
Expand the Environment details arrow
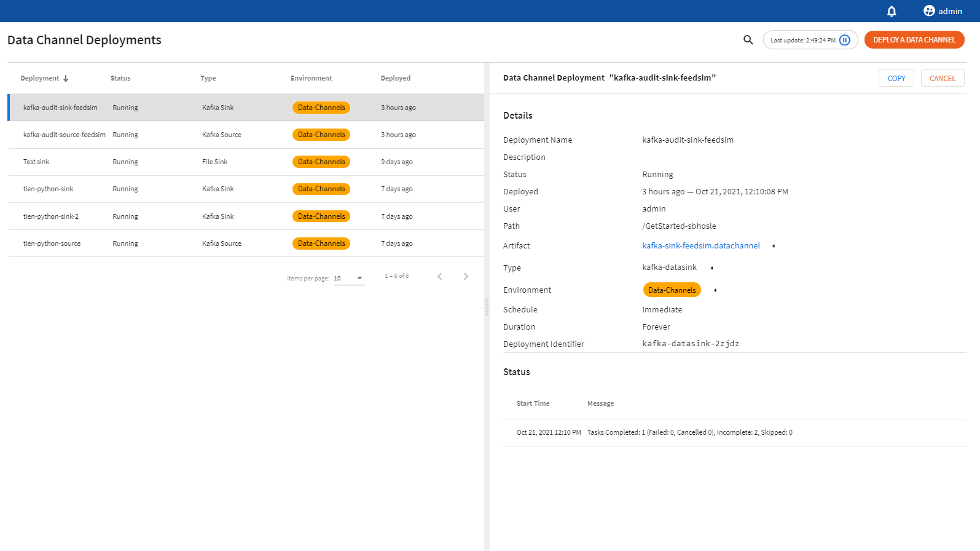click(x=715, y=290)
